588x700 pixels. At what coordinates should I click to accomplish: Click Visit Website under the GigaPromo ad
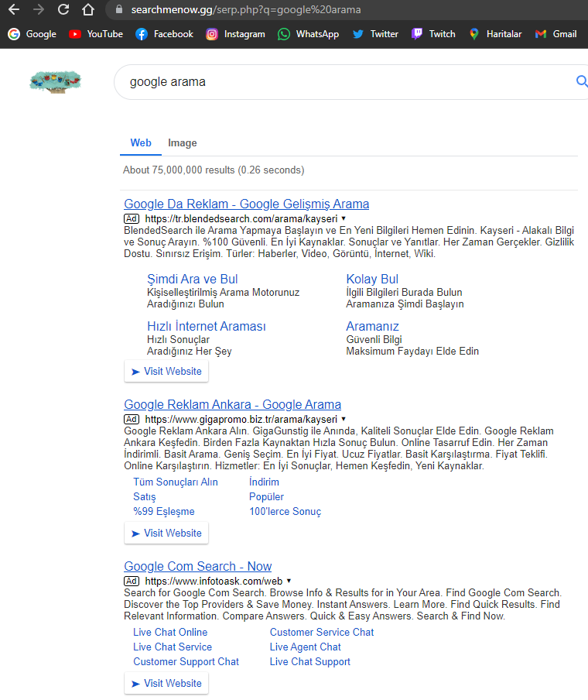point(166,533)
